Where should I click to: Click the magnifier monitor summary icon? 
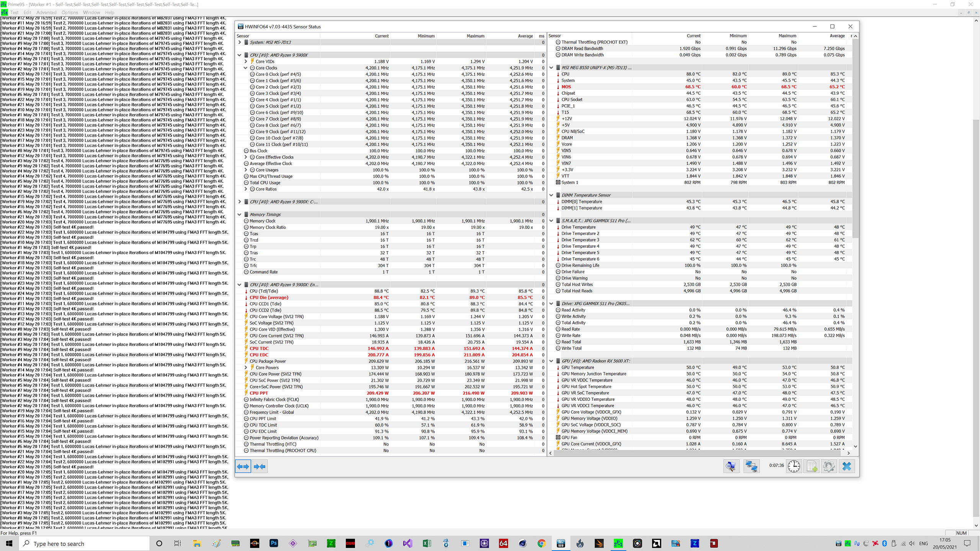tap(731, 466)
